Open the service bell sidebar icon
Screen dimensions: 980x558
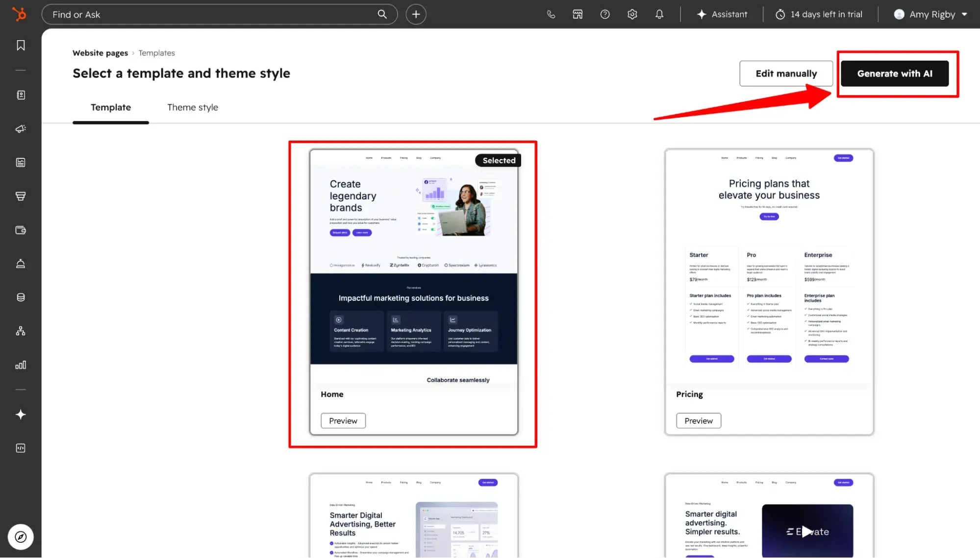coord(21,264)
